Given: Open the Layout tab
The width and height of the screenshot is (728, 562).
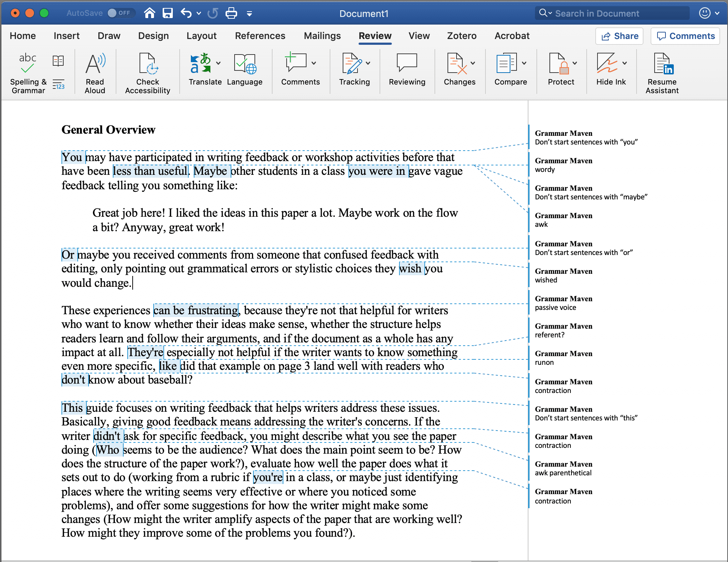Looking at the screenshot, I should (201, 36).
